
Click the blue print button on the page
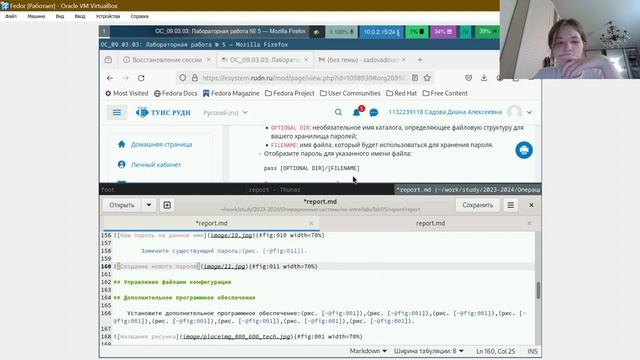[524, 150]
